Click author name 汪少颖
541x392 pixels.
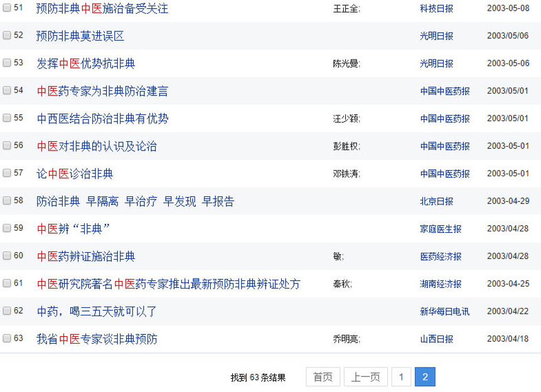[x=345, y=119]
